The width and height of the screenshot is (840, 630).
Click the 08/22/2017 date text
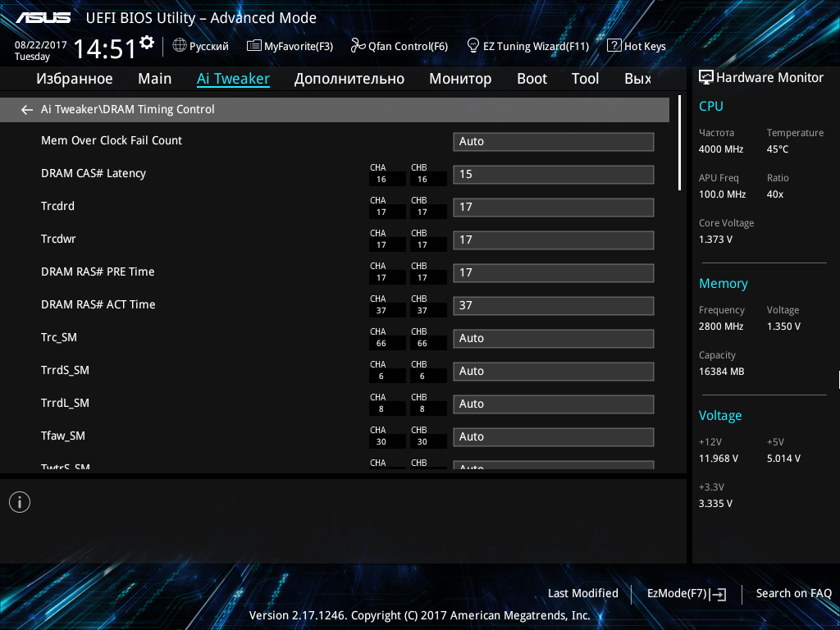coord(41,45)
